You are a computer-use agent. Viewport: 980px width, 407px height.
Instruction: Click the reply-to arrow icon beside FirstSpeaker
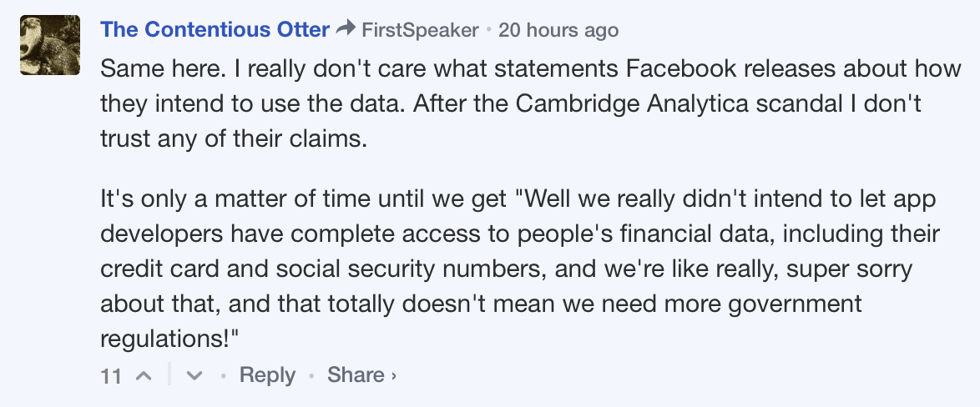pyautogui.click(x=346, y=30)
